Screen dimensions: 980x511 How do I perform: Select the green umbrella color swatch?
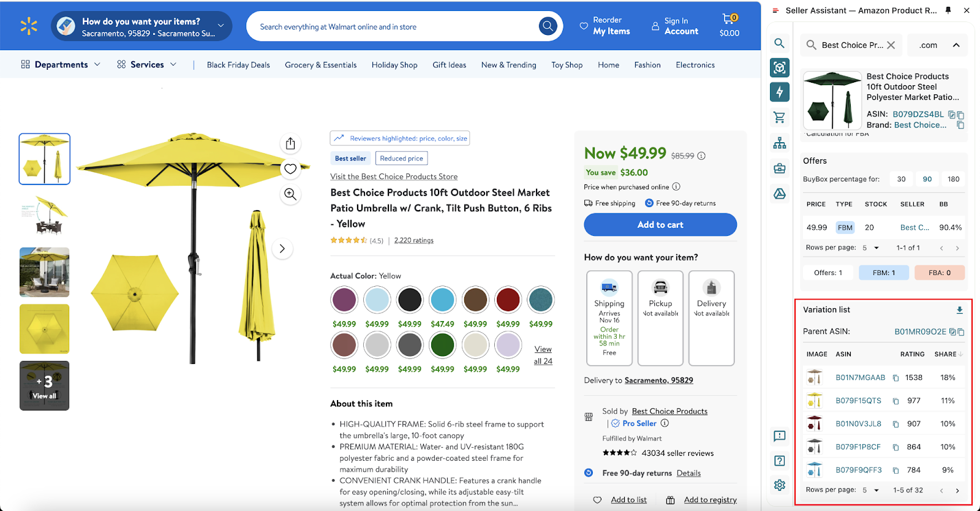[442, 344]
